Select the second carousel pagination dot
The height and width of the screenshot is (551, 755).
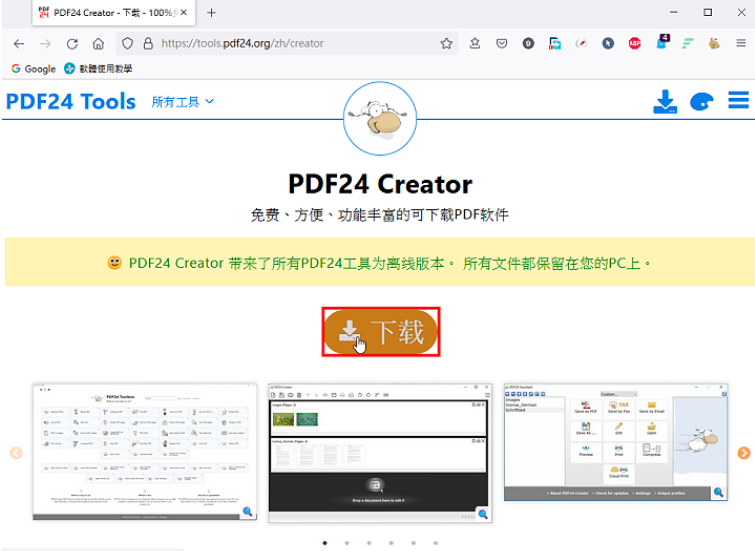coord(347,543)
